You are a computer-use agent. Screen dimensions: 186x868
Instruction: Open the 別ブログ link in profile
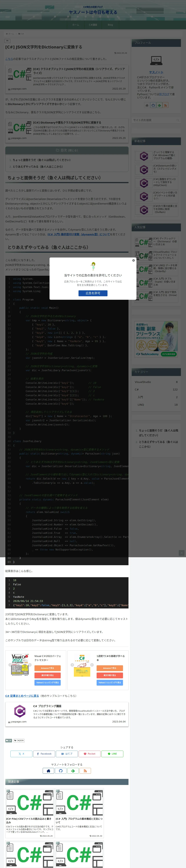click(x=164, y=94)
